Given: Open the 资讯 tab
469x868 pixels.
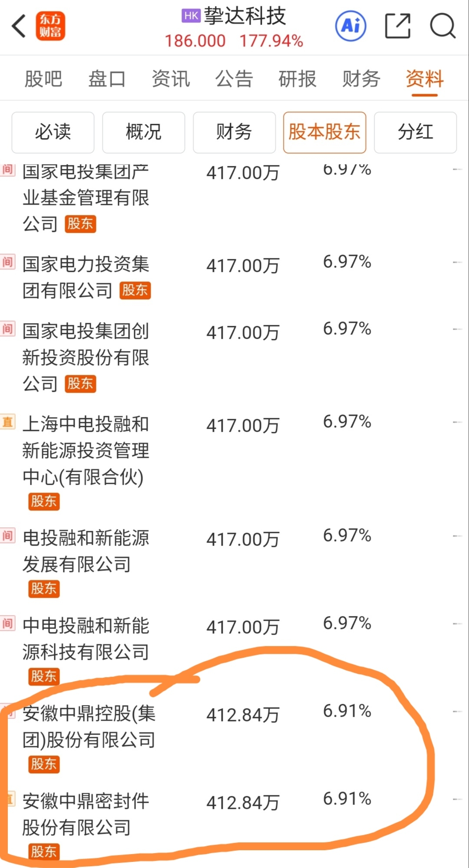Looking at the screenshot, I should click(171, 79).
